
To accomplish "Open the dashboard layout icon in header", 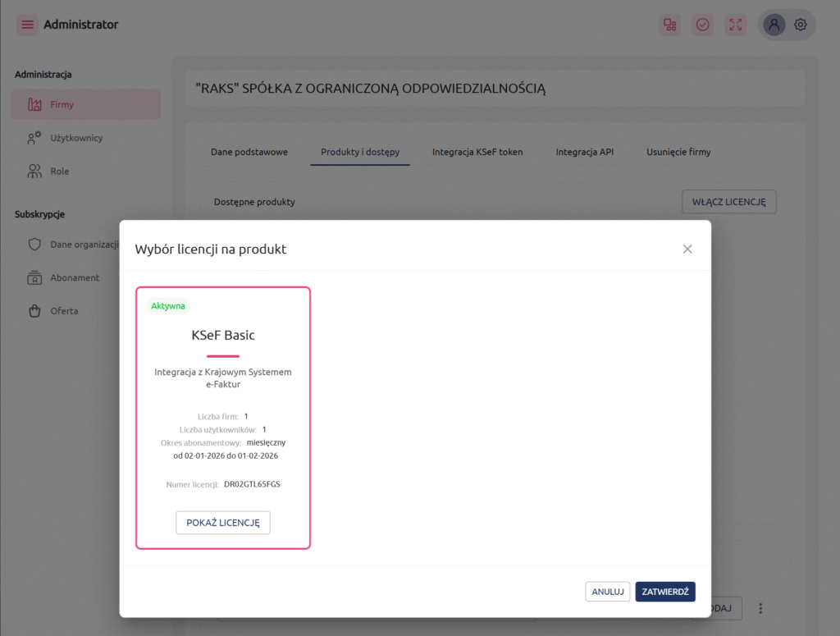I will 670,25.
